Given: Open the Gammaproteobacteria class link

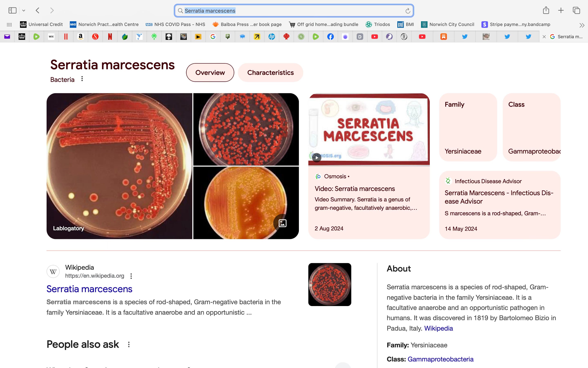Looking at the screenshot, I should point(441,359).
